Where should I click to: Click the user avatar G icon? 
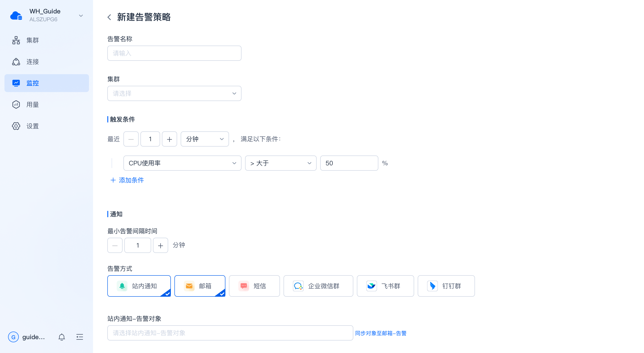[x=13, y=337]
